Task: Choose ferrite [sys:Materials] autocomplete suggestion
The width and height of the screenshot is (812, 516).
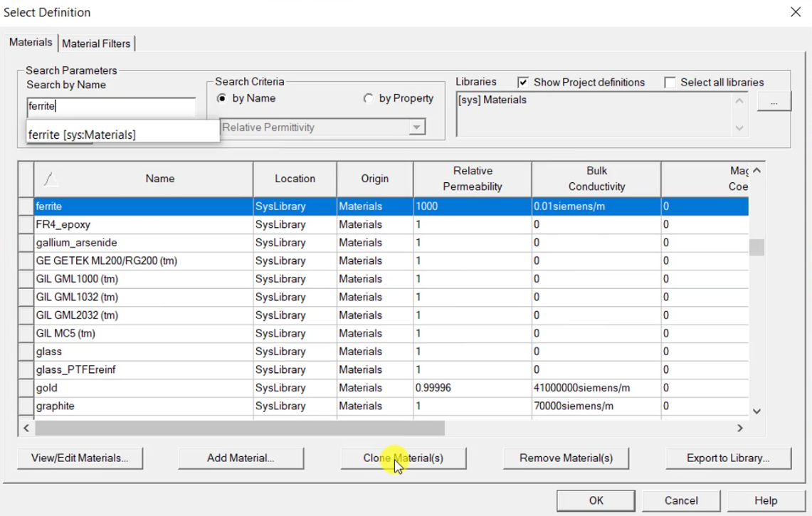Action: click(x=83, y=135)
